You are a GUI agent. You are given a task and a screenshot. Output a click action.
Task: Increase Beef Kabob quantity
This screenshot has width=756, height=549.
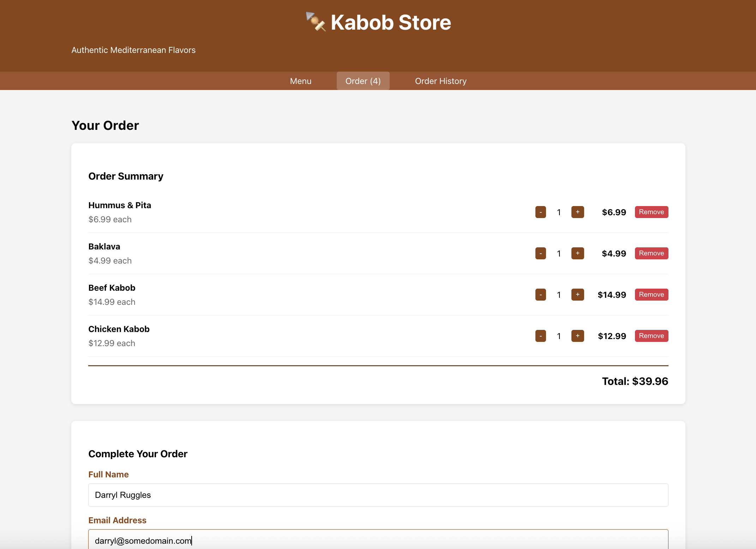click(x=577, y=295)
